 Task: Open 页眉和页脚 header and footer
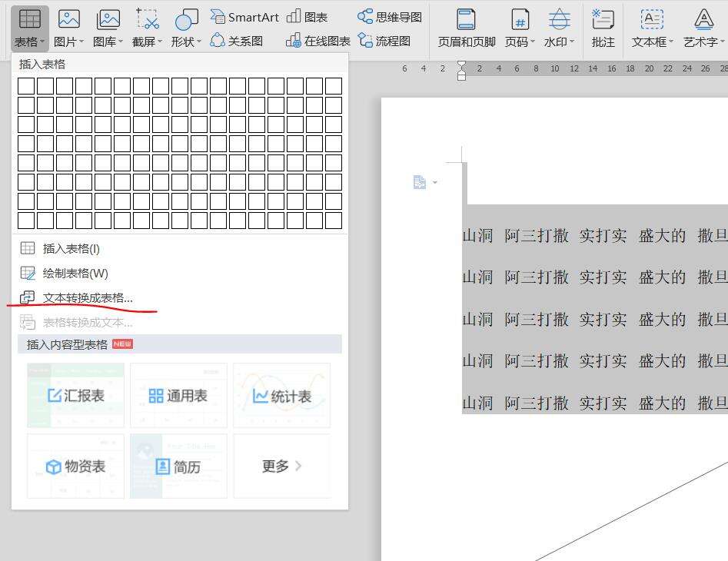click(466, 28)
